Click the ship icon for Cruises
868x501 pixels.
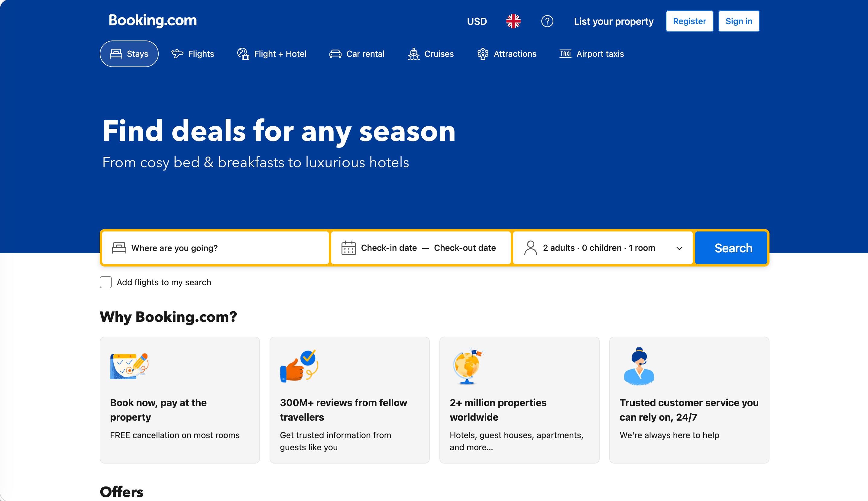[x=413, y=54]
